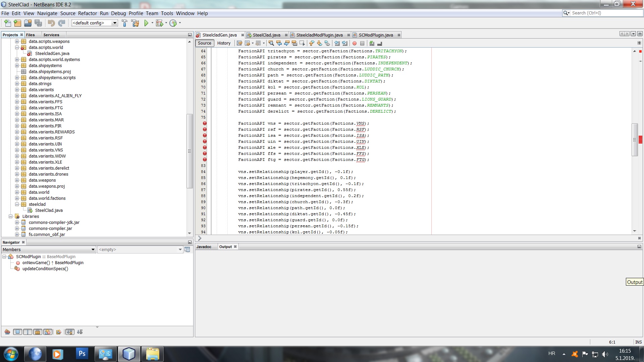644x362 pixels.
Task: Toggle Show Inherited Members in Navigator
Action: point(7,332)
